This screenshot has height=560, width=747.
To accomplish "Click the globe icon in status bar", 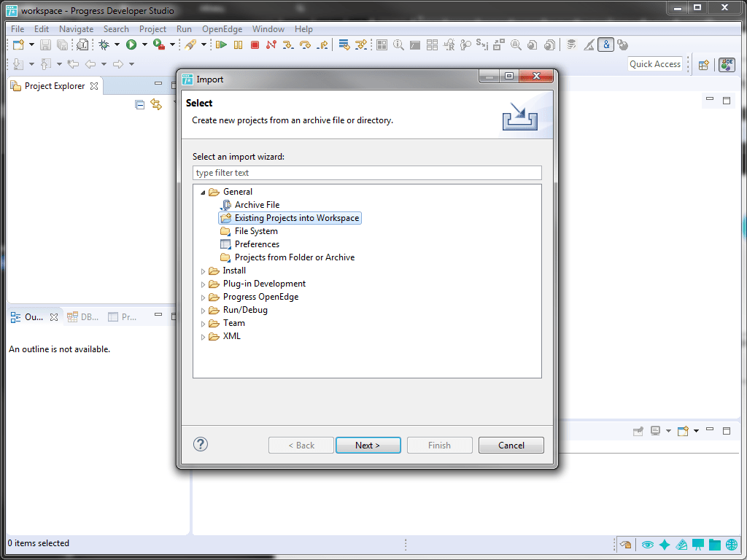I will [731, 544].
